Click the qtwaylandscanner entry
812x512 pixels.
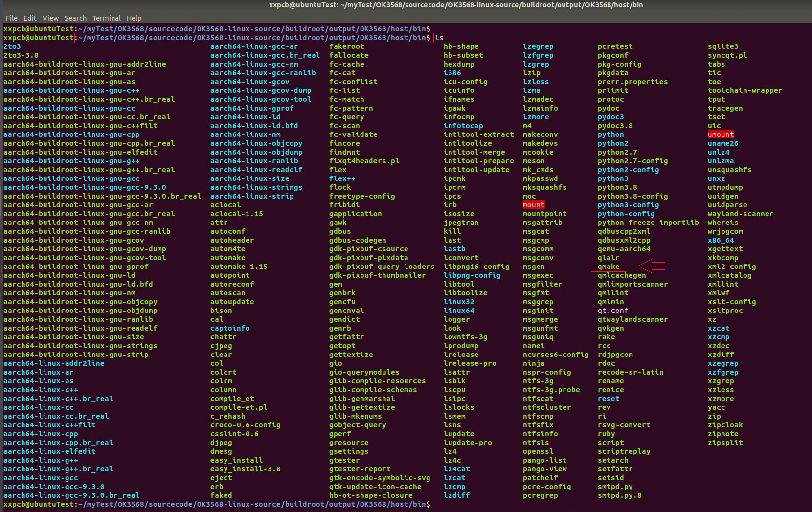[633, 319]
